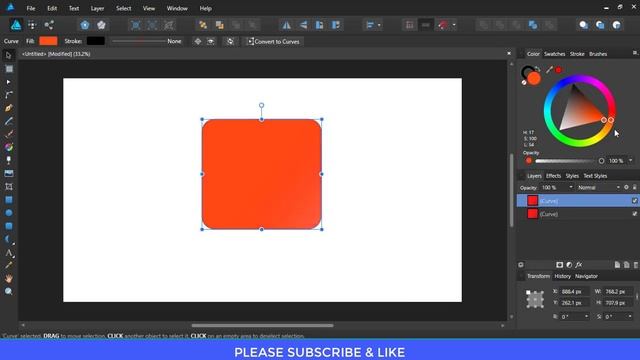640x360 pixels.
Task: Toggle the Snapping magnet in the toolbar
Action: pyautogui.click(x=443, y=25)
